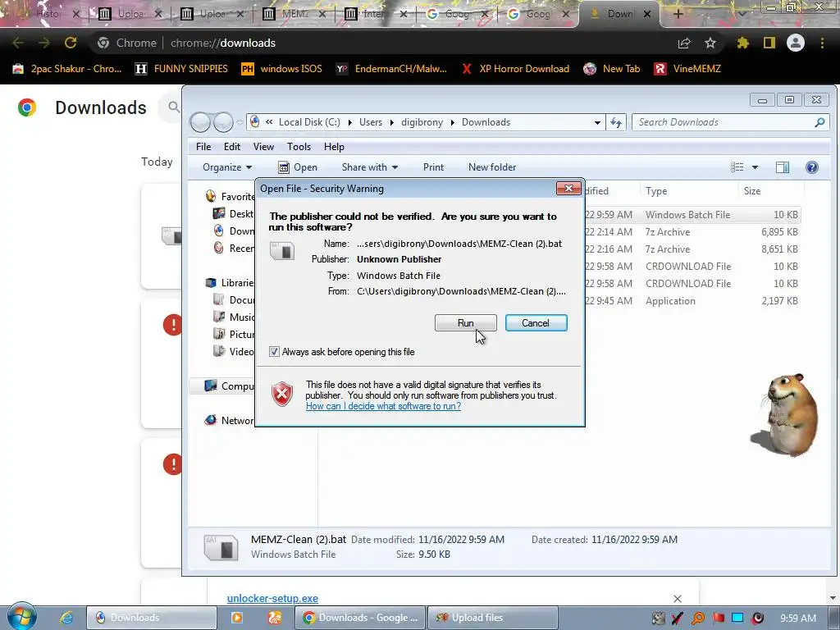Click the change your view icon
This screenshot has height=630, width=840.
(x=737, y=167)
